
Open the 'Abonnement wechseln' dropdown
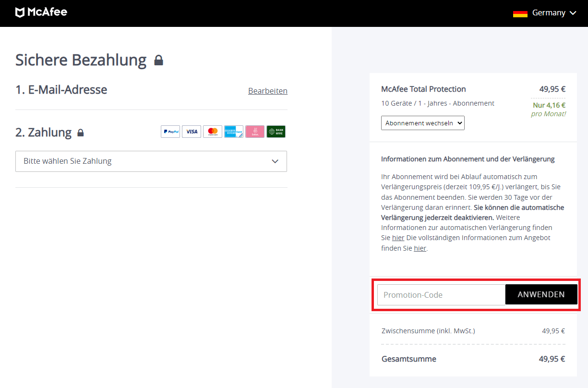click(423, 123)
